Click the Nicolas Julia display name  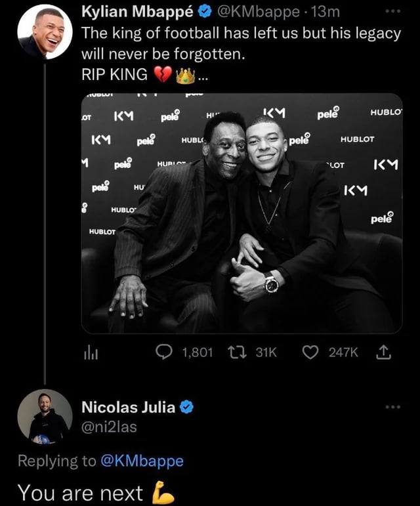[x=128, y=408]
